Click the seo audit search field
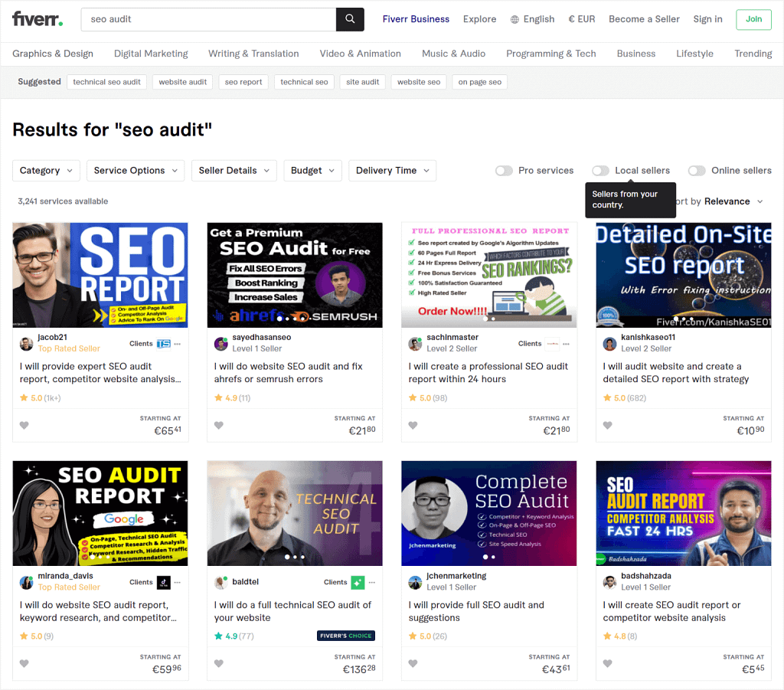 click(208, 19)
